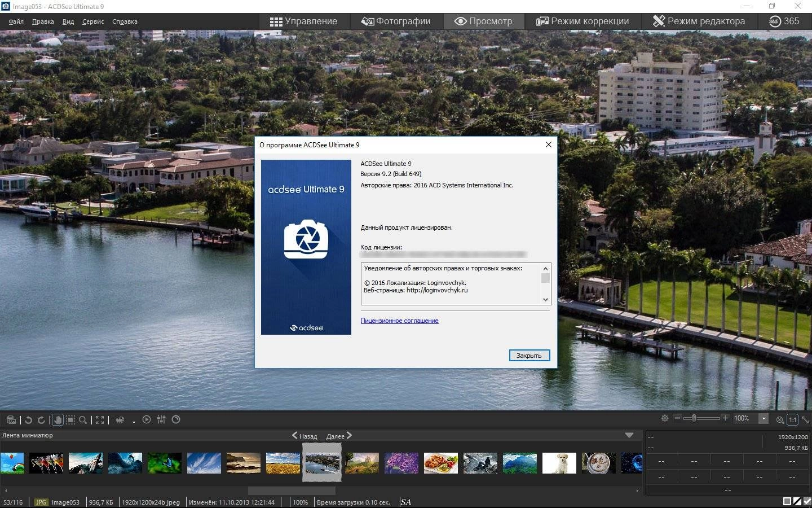Switch to Просмотр mode tab
Screen dimensions: 812x508
tap(484, 21)
